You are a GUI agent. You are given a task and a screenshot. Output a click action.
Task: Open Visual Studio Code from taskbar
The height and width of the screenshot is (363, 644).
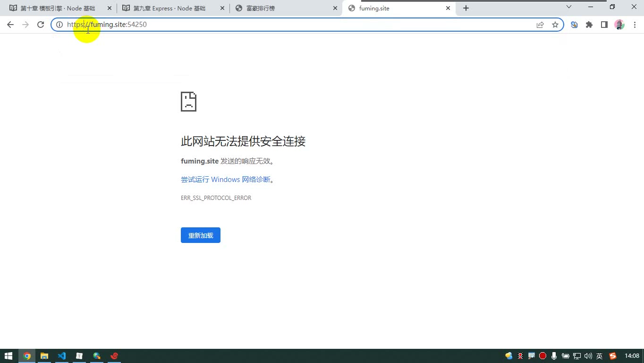(62, 356)
